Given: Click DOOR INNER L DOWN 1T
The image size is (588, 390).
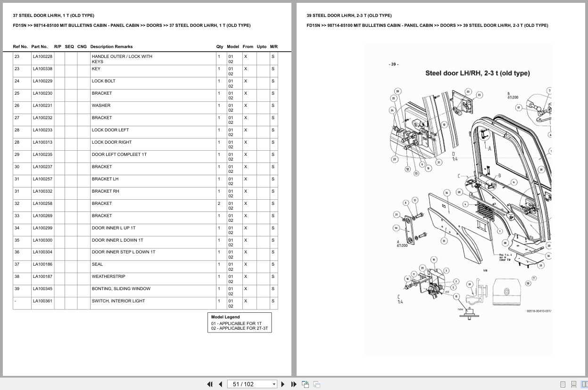Looking at the screenshot, I should point(117,240).
